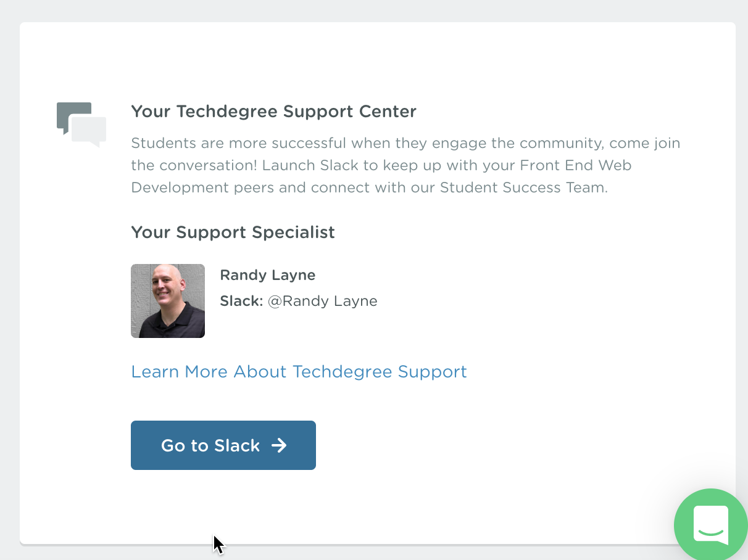The width and height of the screenshot is (748, 560).
Task: Click Development peers in the description
Action: point(202,187)
